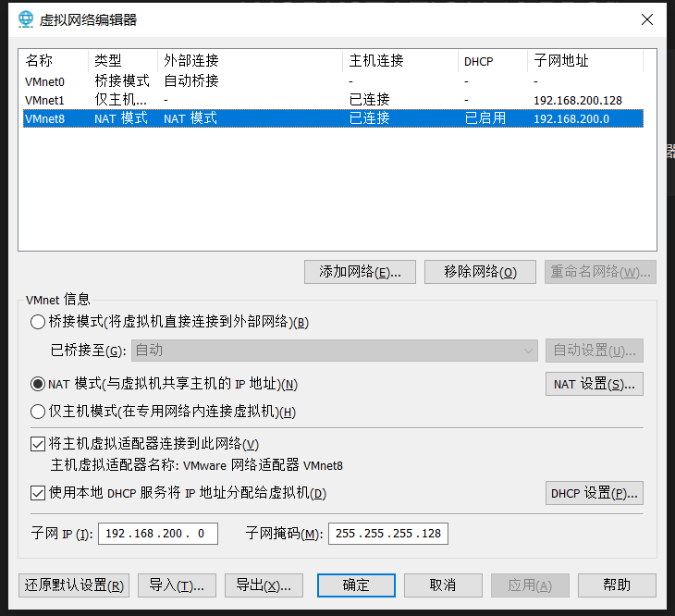The image size is (675, 616).
Task: Toggle 使用本地 DHCP 服务 checkbox
Action: pyautogui.click(x=38, y=493)
